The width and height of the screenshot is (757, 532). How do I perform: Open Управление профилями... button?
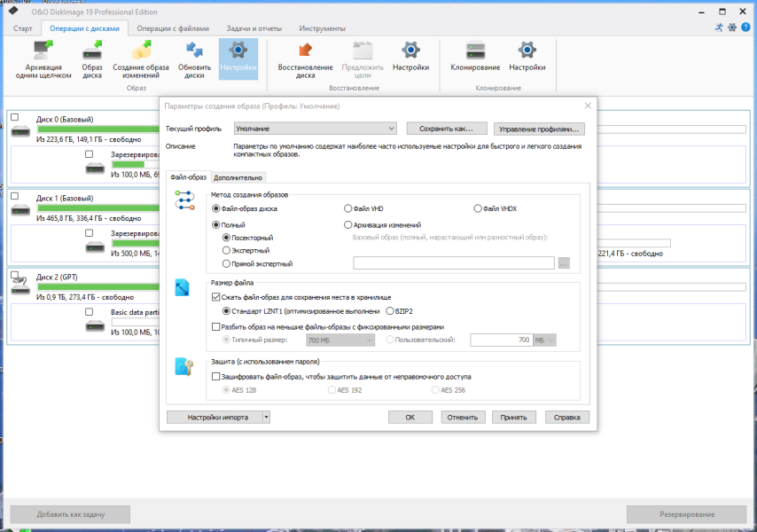tap(539, 129)
